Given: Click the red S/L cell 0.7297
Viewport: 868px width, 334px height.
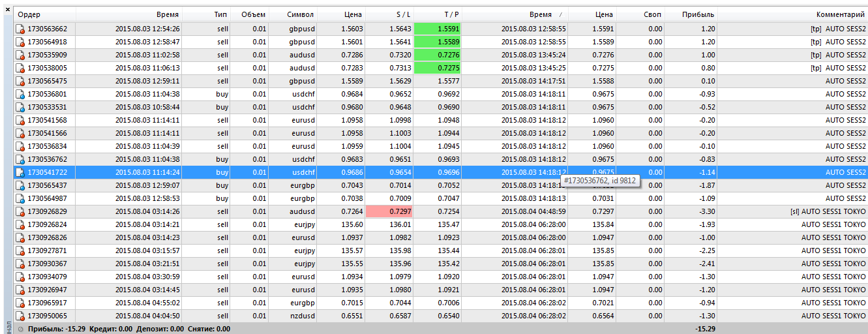Looking at the screenshot, I should pos(389,211).
